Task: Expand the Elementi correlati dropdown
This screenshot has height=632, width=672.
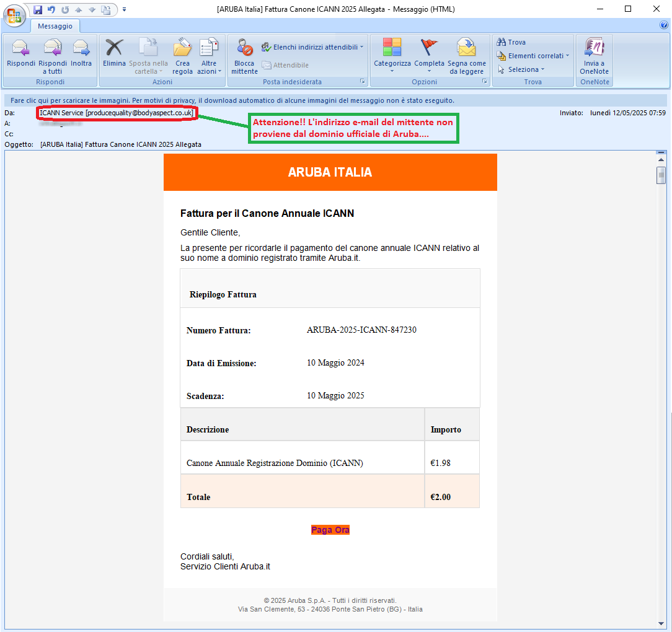Action: pos(533,56)
